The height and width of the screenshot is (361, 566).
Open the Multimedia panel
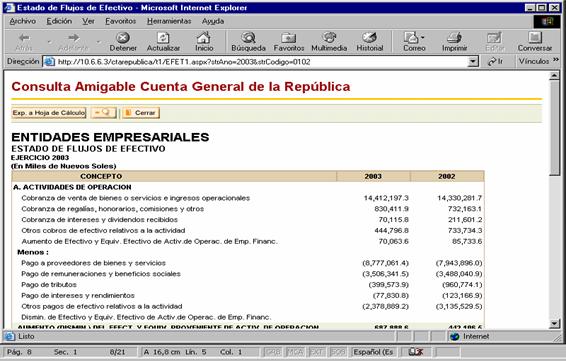click(x=329, y=42)
